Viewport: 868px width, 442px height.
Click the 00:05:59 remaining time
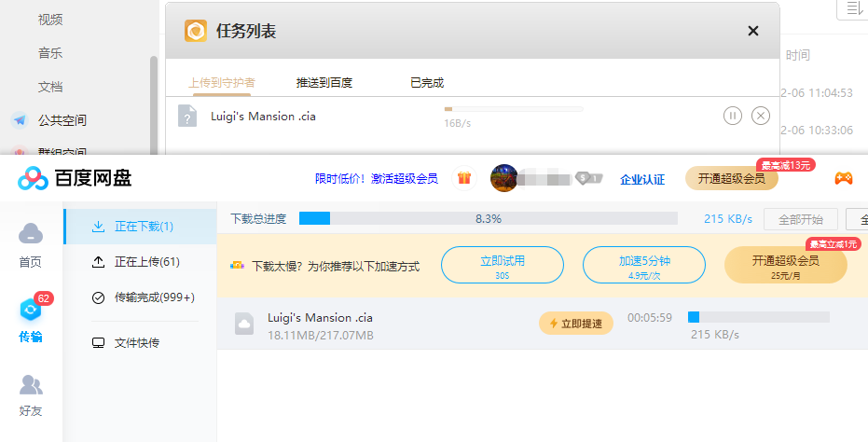coord(649,318)
